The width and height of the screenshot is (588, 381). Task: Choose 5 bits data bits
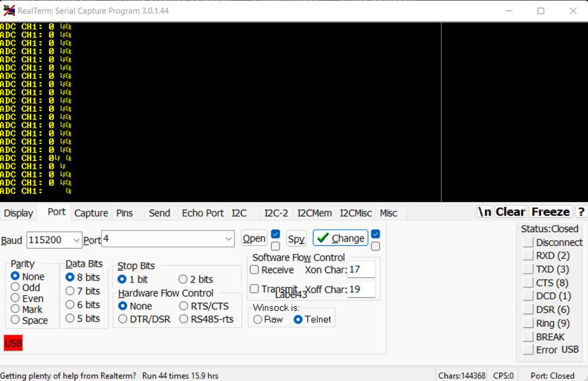pos(82,319)
